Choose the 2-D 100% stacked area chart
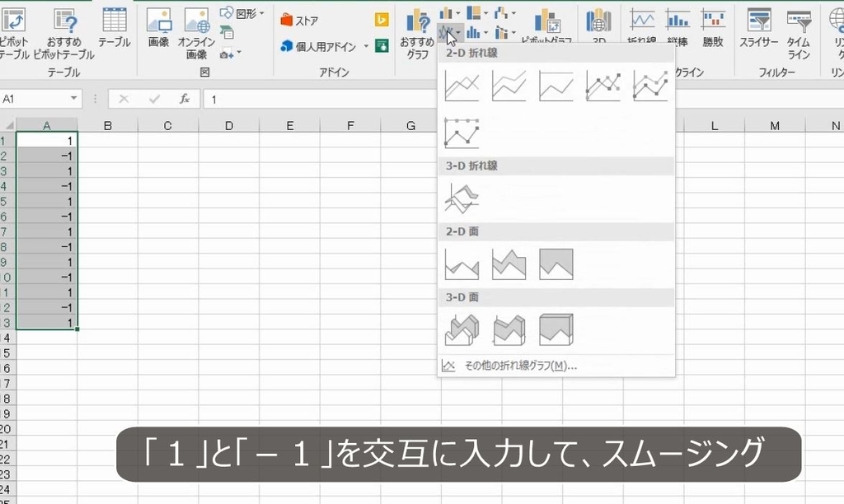The image size is (844, 504). coord(556,264)
